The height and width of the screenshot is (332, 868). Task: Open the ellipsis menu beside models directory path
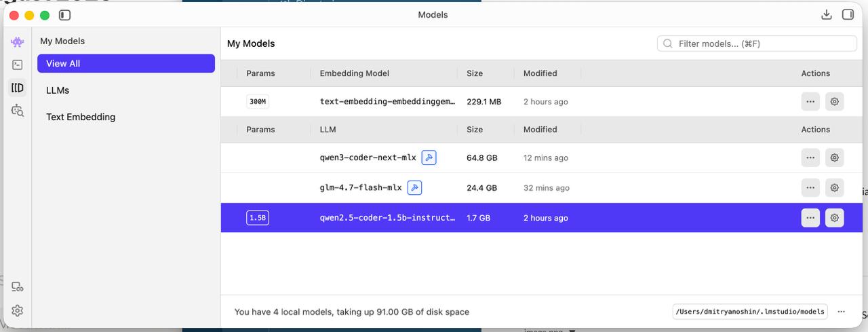tap(842, 312)
